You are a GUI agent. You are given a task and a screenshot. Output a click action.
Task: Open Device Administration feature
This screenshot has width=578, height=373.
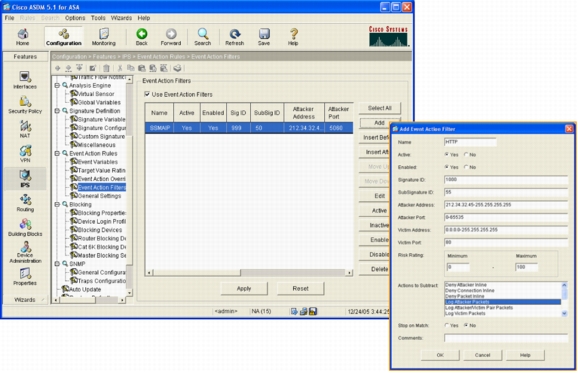click(x=25, y=252)
